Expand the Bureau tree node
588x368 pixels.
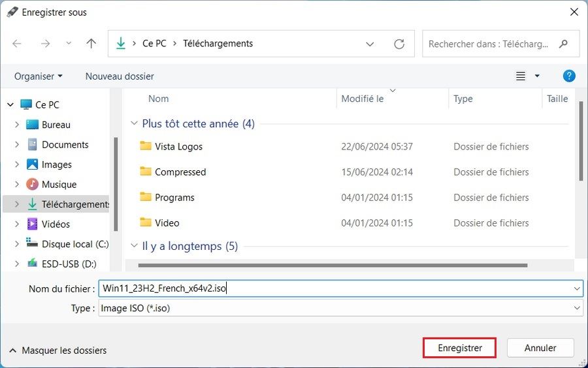tap(17, 125)
